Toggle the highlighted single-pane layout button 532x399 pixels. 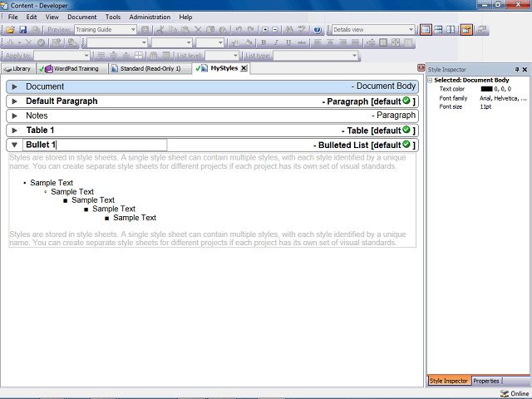426,30
